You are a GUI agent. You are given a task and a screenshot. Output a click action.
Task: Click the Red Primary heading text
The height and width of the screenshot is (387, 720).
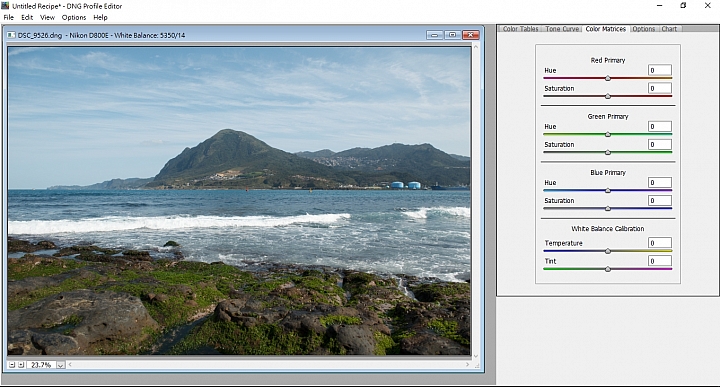608,60
